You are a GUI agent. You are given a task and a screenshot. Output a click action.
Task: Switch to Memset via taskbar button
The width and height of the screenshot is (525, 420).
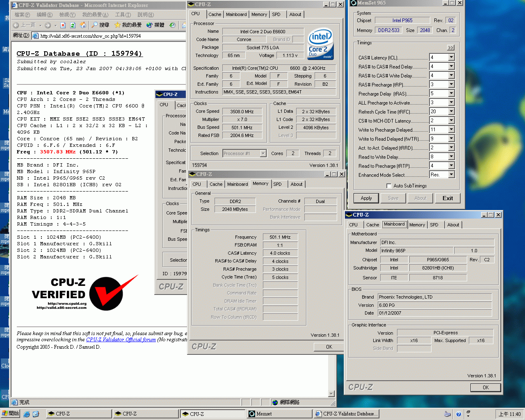click(x=280, y=413)
